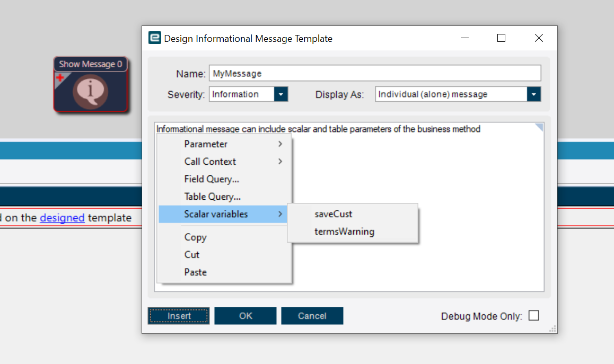Expand the Parameter submenu

[x=206, y=144]
